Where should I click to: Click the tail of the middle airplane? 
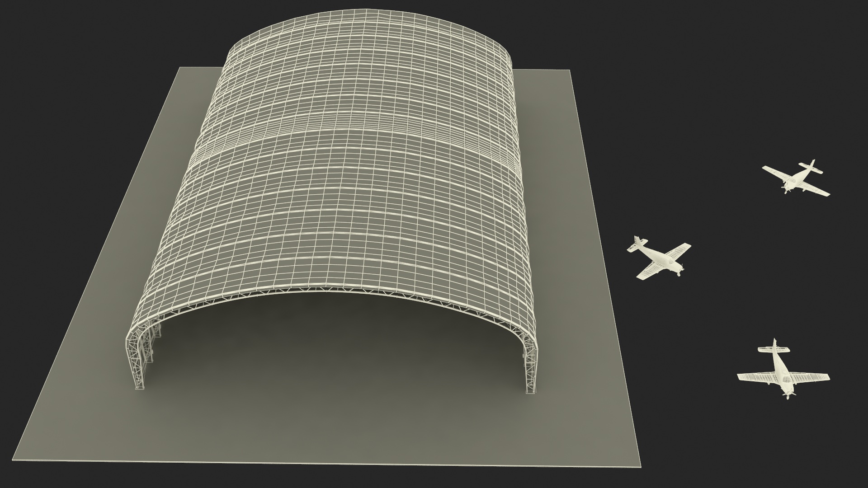(x=638, y=243)
